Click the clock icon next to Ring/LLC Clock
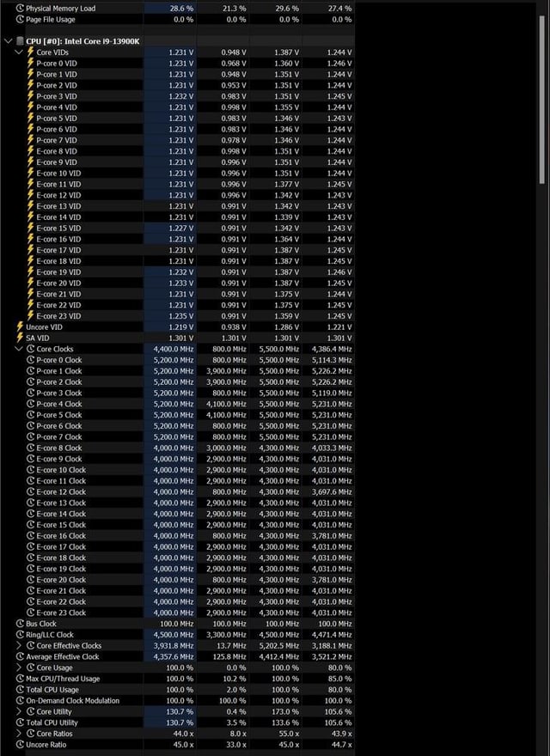Image resolution: width=550 pixels, height=756 pixels. coord(20,635)
